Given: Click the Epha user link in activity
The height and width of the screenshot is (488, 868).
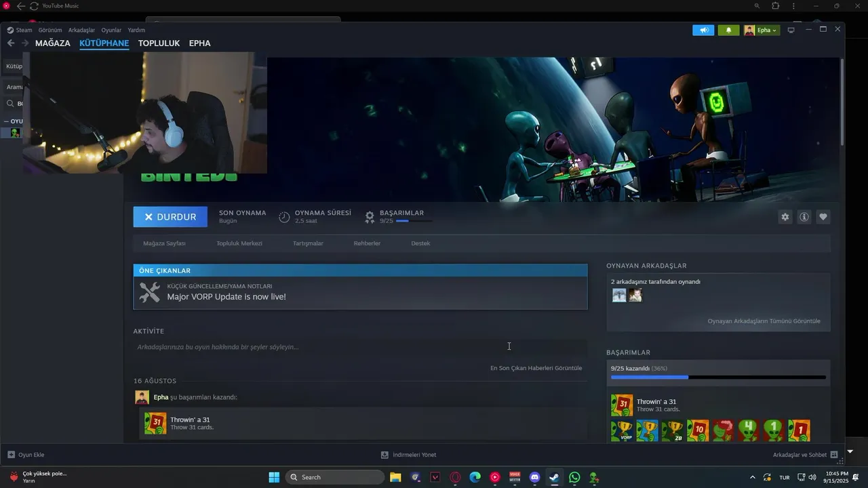Looking at the screenshot, I should (161, 397).
